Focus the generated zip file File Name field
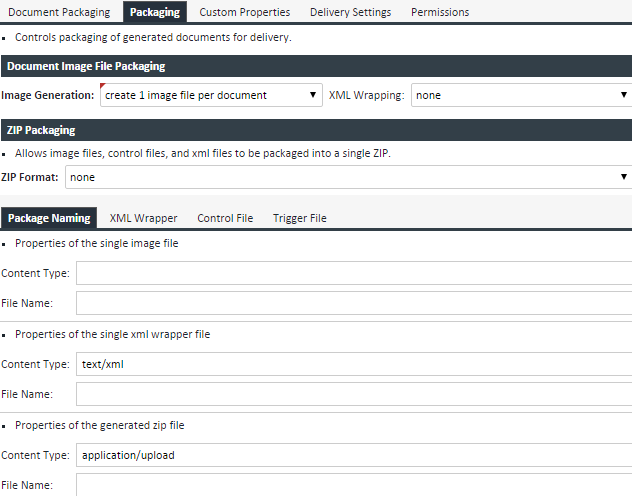This screenshot has width=632, height=496. coord(354,485)
